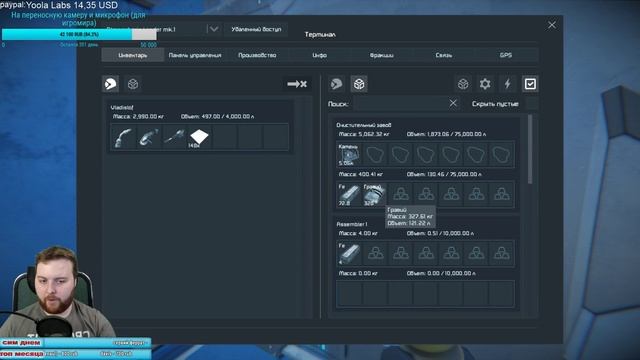Toggle gear system blocks filter

coord(485,84)
